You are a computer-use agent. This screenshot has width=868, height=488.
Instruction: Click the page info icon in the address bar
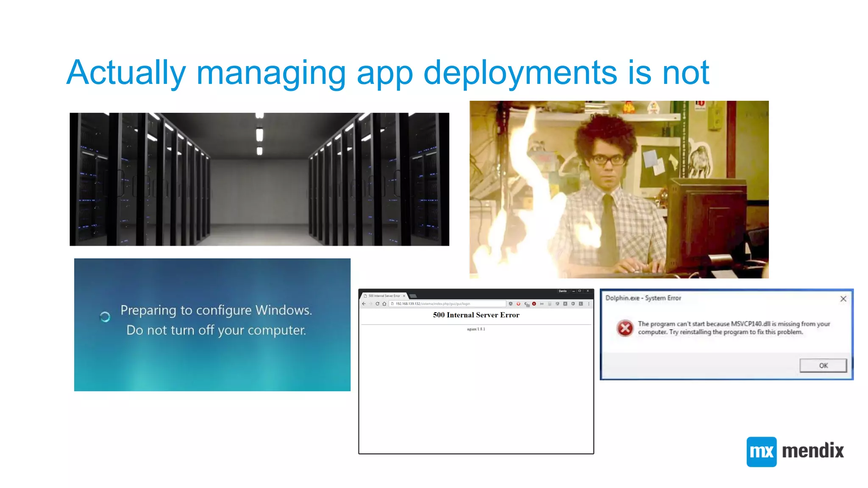392,304
